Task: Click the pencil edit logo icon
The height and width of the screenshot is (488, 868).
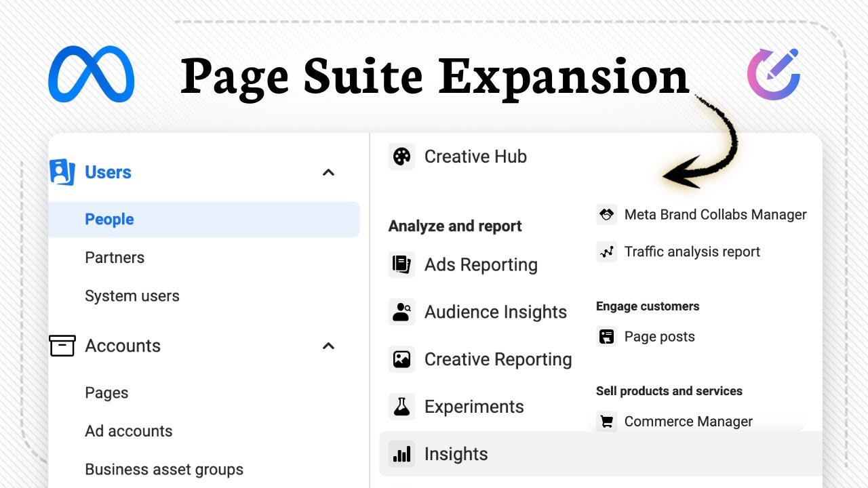Action: pyautogui.click(x=774, y=75)
